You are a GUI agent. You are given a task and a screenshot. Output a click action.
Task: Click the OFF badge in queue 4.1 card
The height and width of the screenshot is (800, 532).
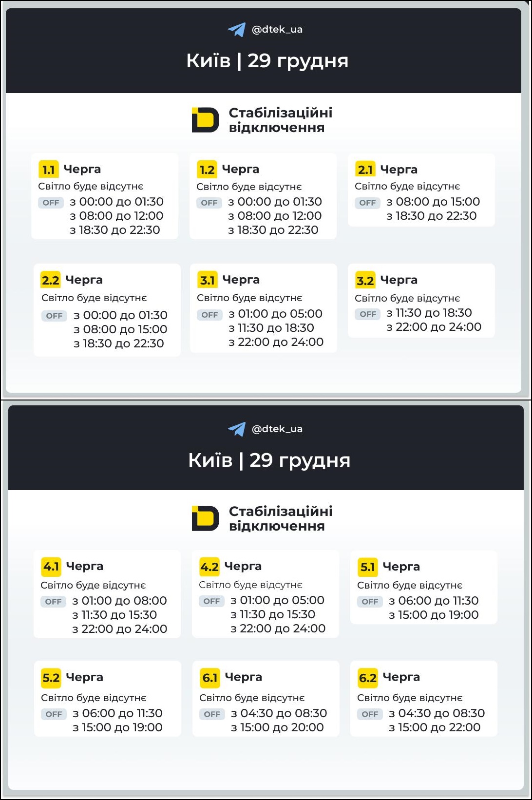[53, 602]
